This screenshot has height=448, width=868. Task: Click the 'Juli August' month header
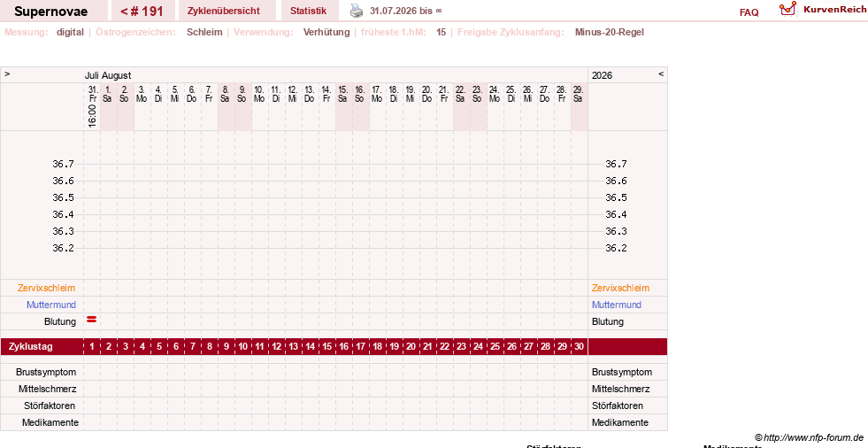(108, 75)
